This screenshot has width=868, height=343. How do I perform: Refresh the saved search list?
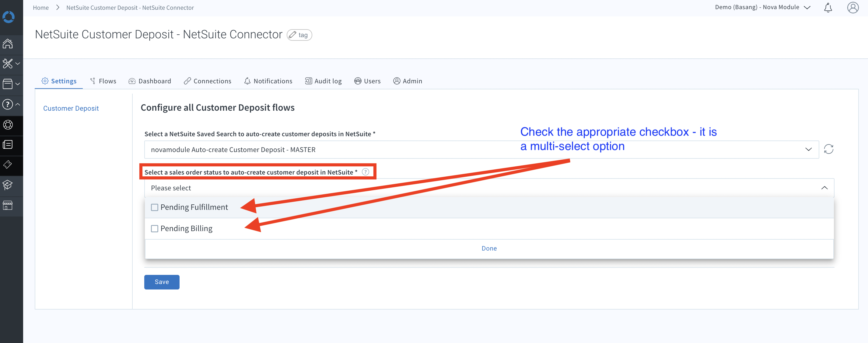coord(828,149)
